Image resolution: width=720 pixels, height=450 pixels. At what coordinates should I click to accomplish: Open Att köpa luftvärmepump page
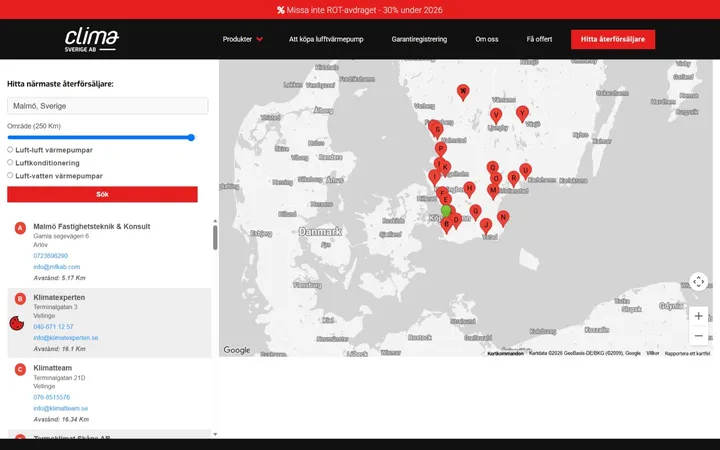(x=326, y=39)
